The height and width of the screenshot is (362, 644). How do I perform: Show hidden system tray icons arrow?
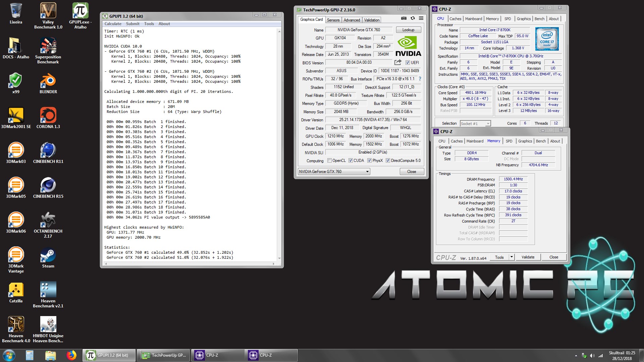tap(576, 356)
